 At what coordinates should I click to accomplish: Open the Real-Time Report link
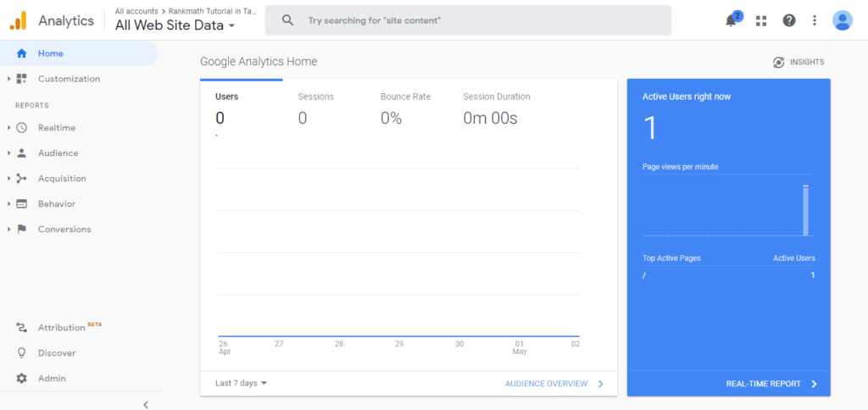[x=771, y=384]
